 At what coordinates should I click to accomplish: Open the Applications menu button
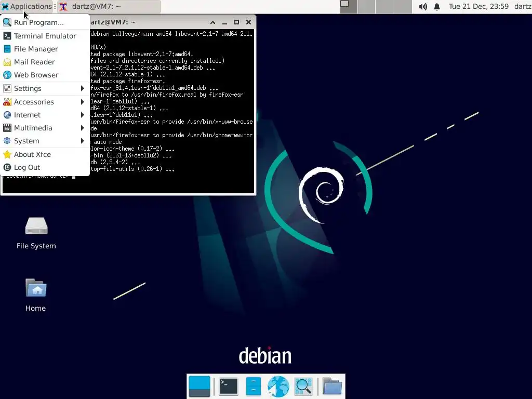(27, 6)
